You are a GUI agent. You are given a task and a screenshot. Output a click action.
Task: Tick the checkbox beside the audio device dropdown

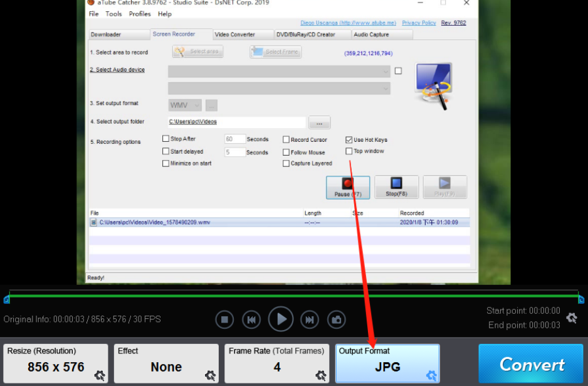coord(398,70)
